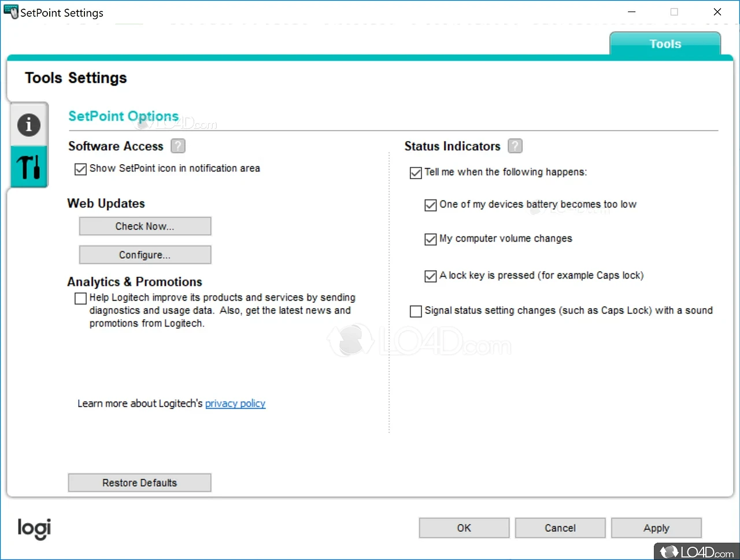Click the Analytics & Promotions section label

(x=135, y=282)
